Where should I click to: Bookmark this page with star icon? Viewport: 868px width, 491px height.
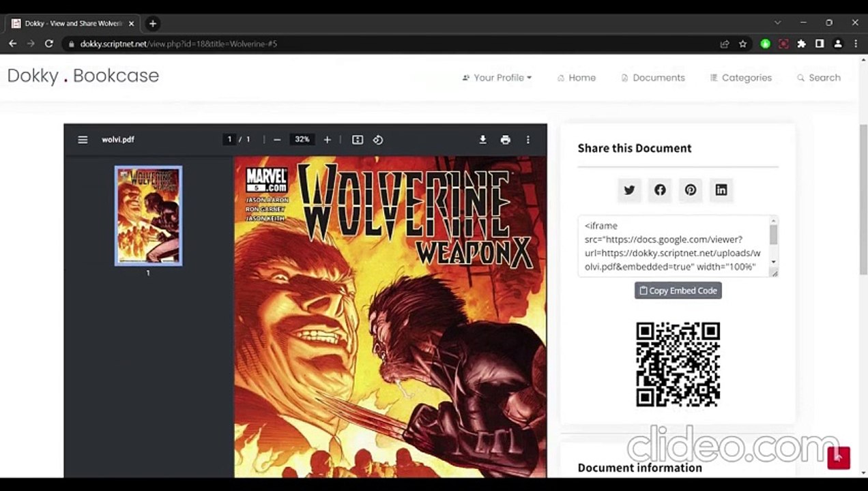click(x=743, y=44)
